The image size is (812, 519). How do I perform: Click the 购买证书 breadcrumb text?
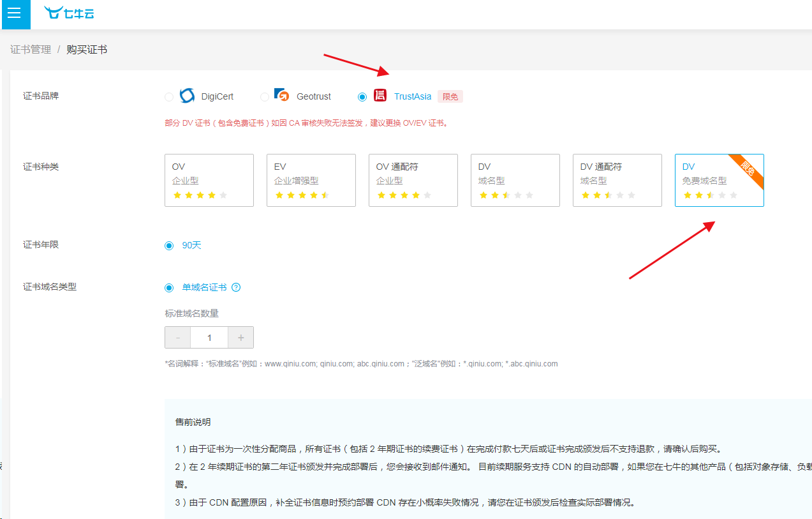[87, 49]
